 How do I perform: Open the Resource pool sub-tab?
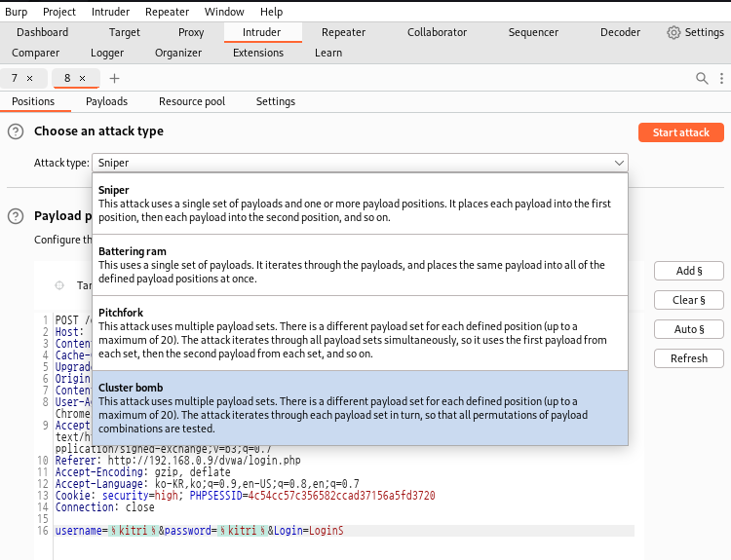(x=192, y=101)
